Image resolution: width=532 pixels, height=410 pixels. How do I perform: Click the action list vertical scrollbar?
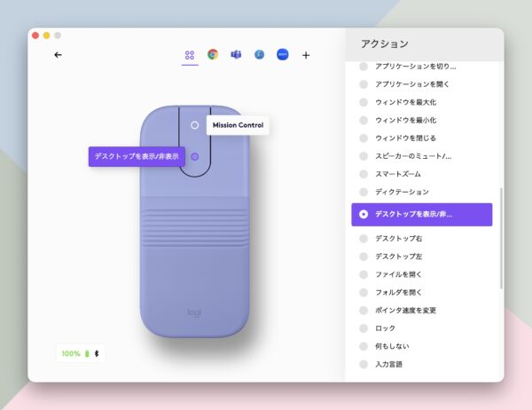coord(501,239)
